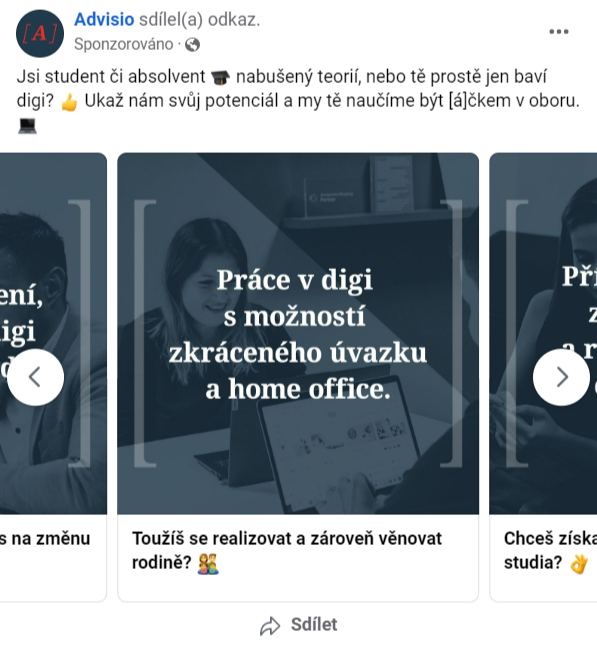Go to next carousel card arrow
Image resolution: width=597 pixels, height=645 pixels.
pyautogui.click(x=561, y=377)
